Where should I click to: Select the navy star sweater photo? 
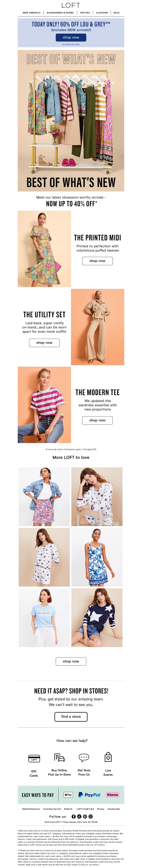(97, 618)
